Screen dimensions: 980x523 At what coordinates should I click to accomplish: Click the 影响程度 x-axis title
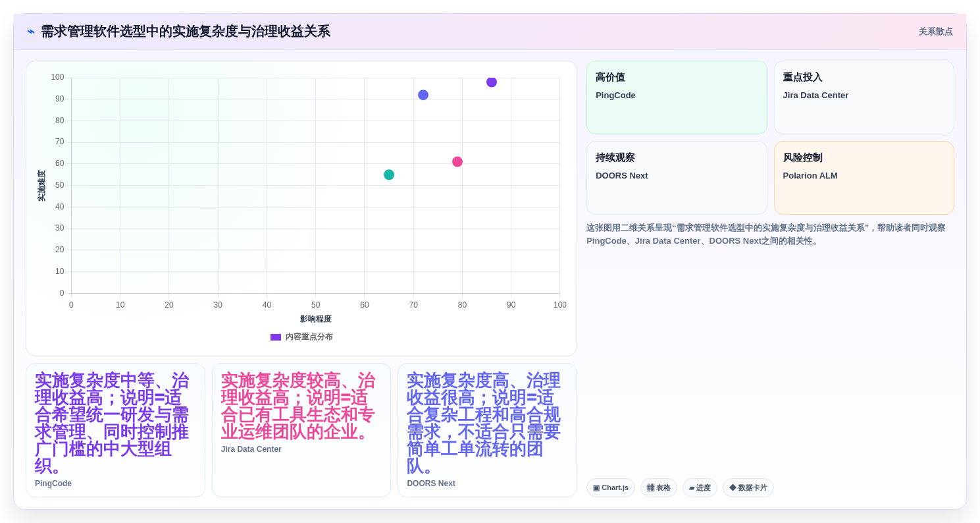coord(316,319)
